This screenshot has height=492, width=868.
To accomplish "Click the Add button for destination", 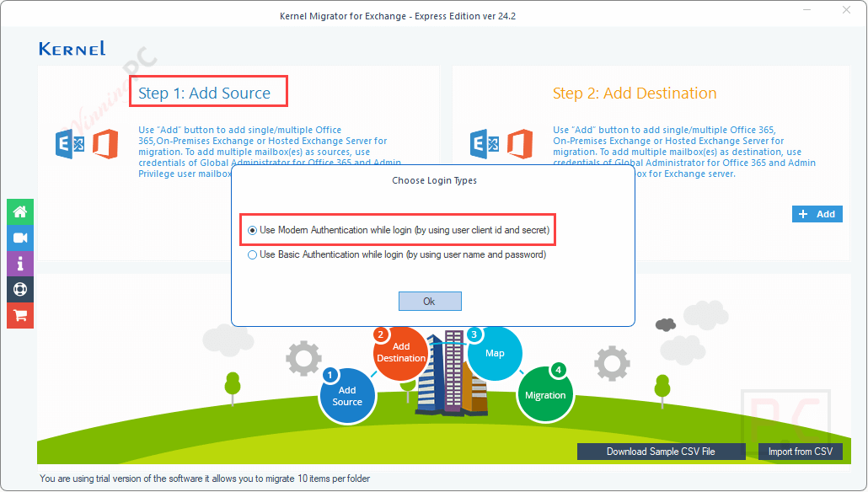I will pos(817,214).
